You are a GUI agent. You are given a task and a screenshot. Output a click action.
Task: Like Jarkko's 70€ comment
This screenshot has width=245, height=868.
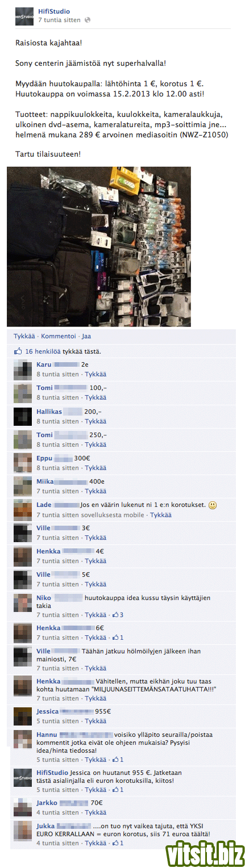[x=95, y=812]
